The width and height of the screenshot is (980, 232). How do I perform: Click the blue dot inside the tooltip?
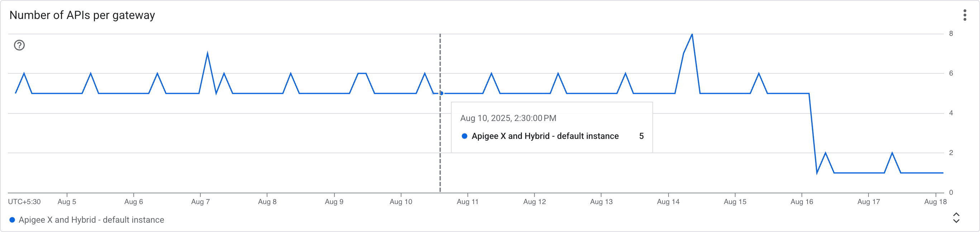click(464, 136)
